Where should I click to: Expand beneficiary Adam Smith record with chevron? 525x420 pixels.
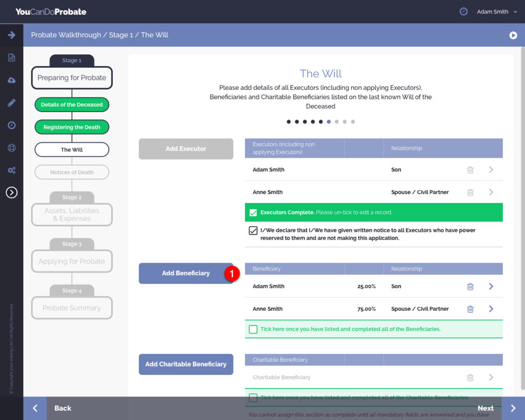[491, 287]
